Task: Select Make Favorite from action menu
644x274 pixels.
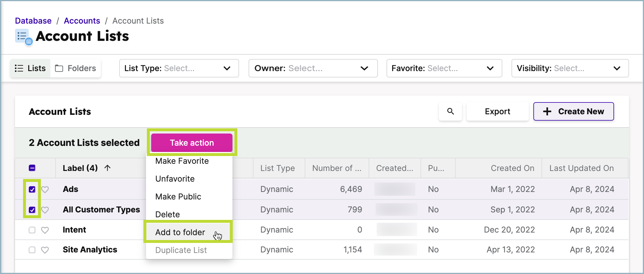Action: 182,161
